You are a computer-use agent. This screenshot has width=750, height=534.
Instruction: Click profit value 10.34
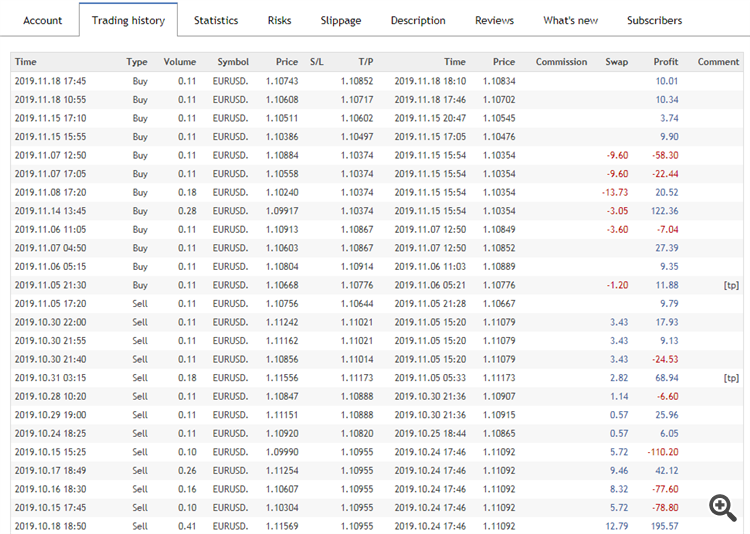click(666, 100)
